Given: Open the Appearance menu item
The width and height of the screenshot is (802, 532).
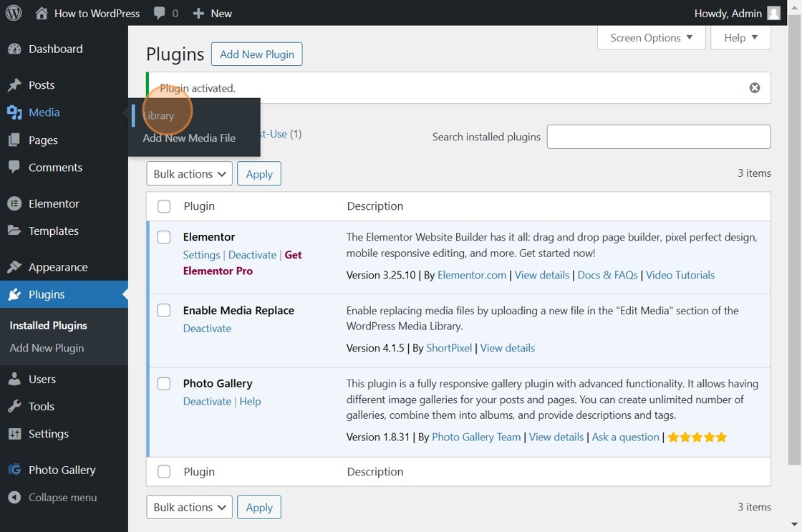Looking at the screenshot, I should [x=64, y=267].
